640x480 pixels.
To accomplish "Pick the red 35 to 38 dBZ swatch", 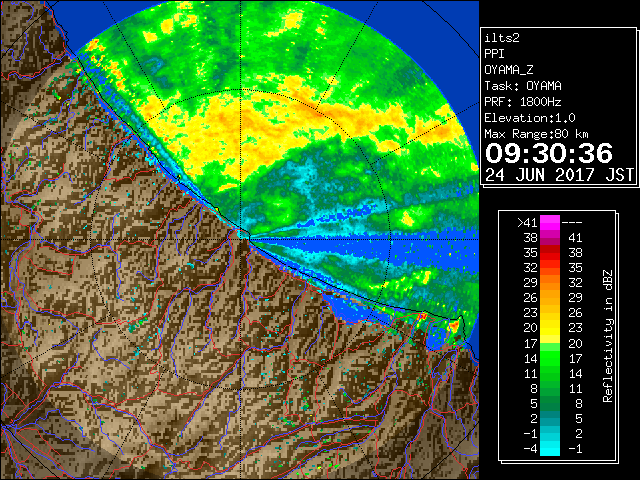I will coord(550,253).
